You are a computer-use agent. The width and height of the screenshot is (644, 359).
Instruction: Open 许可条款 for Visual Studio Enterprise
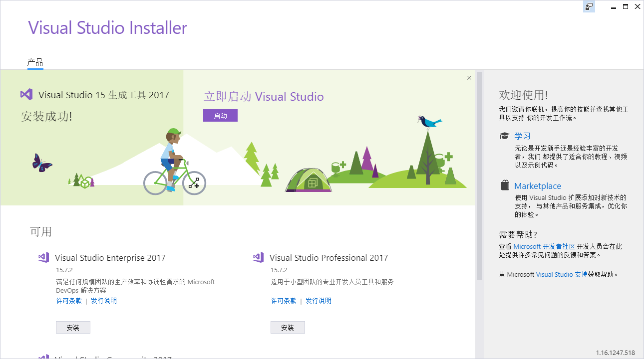click(x=69, y=301)
